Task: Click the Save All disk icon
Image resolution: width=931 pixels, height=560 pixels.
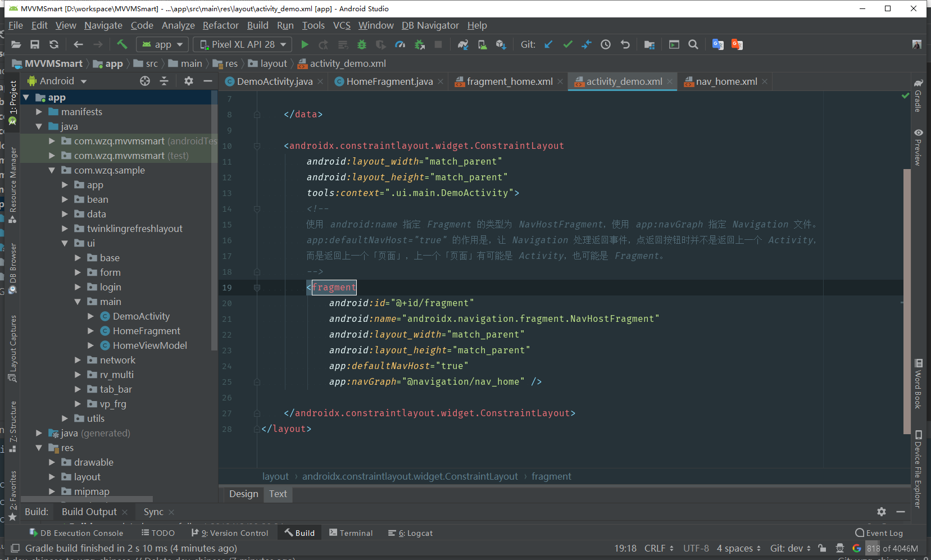Action: 35,45
